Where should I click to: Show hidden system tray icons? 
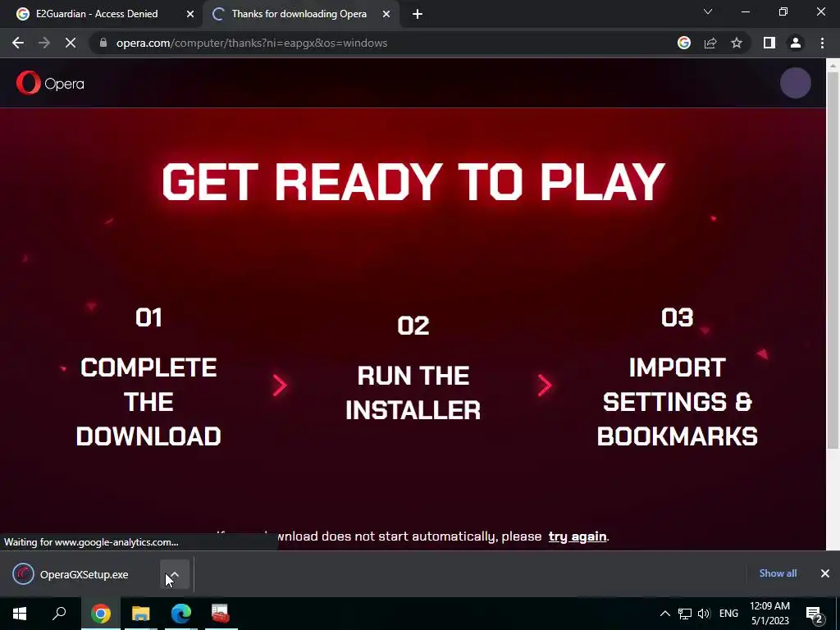664,614
